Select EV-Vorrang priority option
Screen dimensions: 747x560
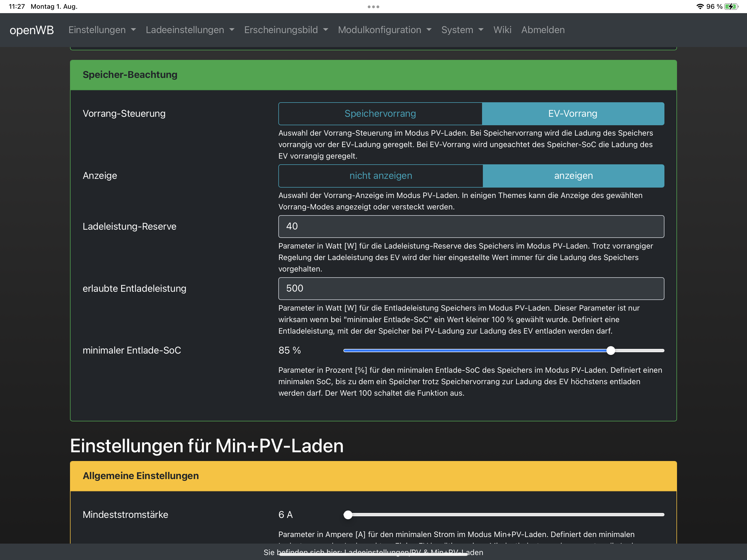click(x=573, y=114)
